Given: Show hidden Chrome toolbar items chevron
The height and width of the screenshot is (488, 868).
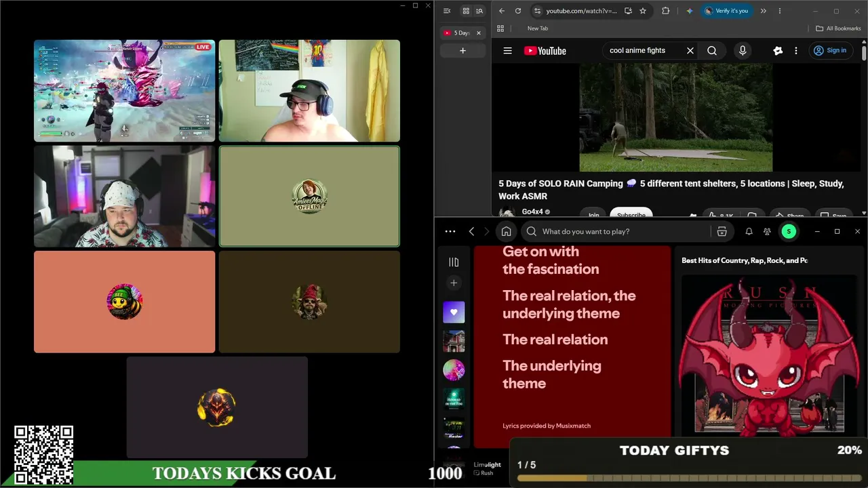Looking at the screenshot, I should click(763, 11).
